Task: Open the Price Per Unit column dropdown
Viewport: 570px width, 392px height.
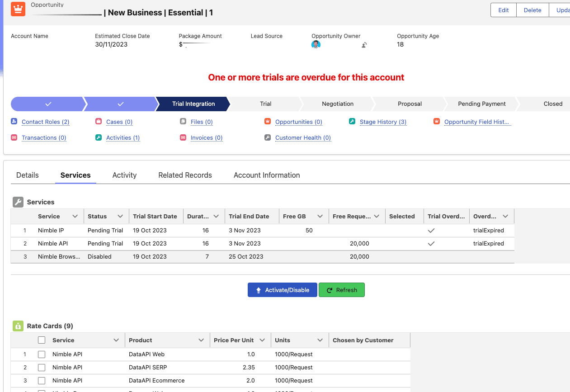Action: [262, 340]
